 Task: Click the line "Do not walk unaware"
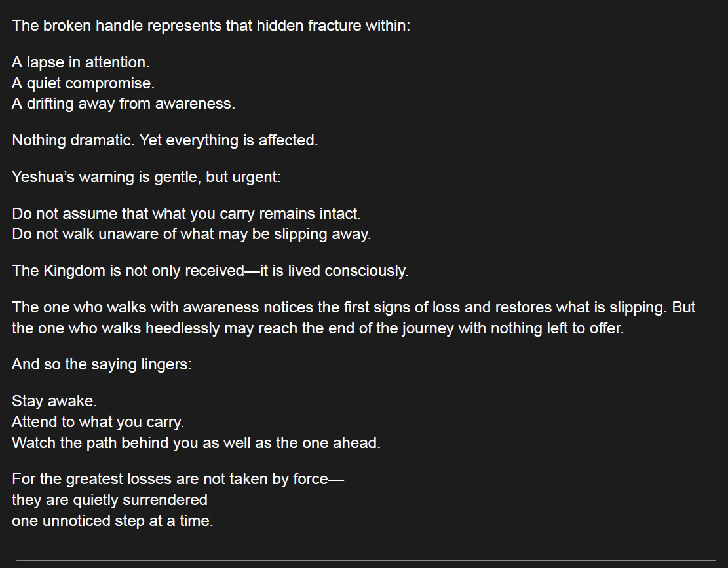click(x=191, y=235)
